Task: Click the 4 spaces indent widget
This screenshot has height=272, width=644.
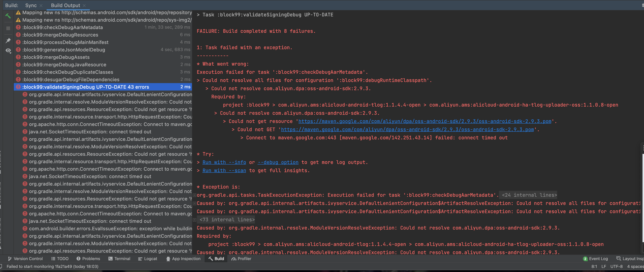Action: [635, 266]
